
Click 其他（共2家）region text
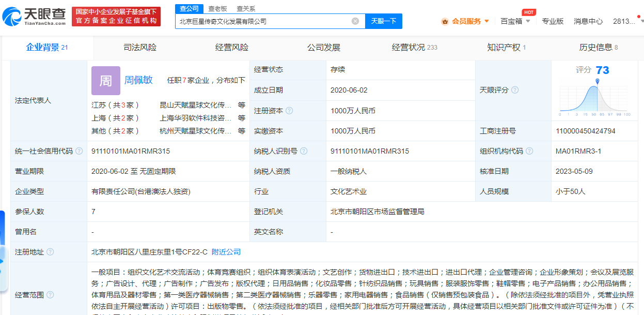coord(115,131)
